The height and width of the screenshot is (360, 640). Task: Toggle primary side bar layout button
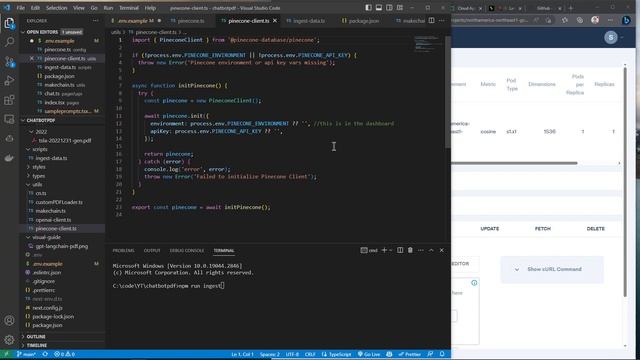(369, 8)
